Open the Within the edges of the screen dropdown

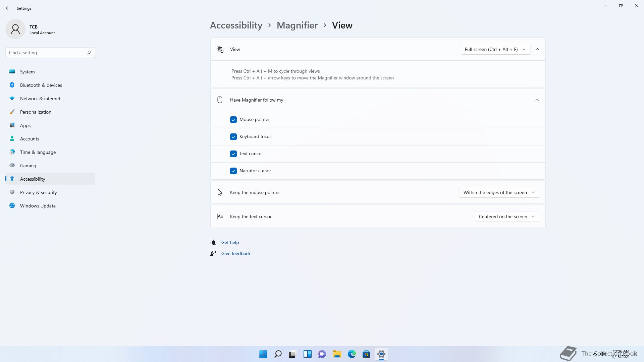(x=499, y=192)
